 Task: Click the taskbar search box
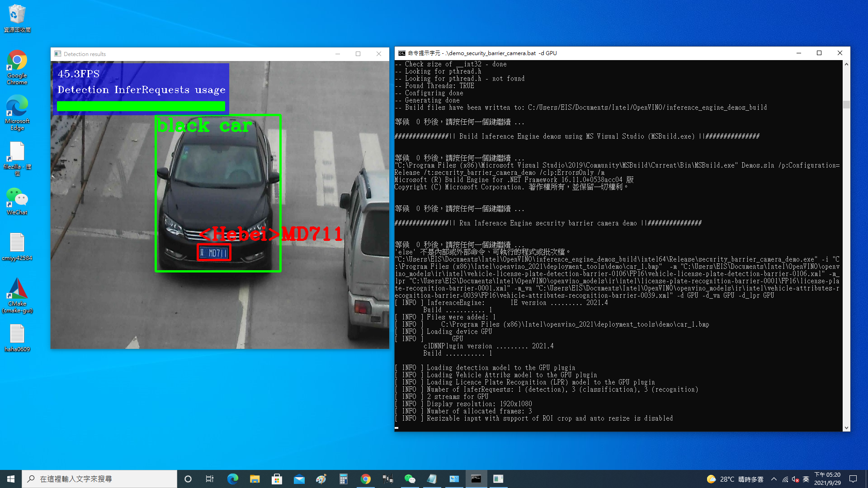99,479
